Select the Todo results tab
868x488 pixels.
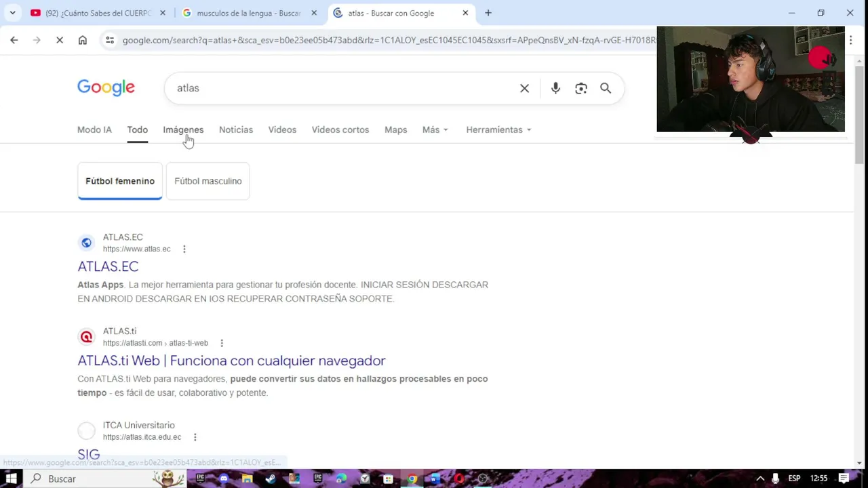click(x=137, y=129)
